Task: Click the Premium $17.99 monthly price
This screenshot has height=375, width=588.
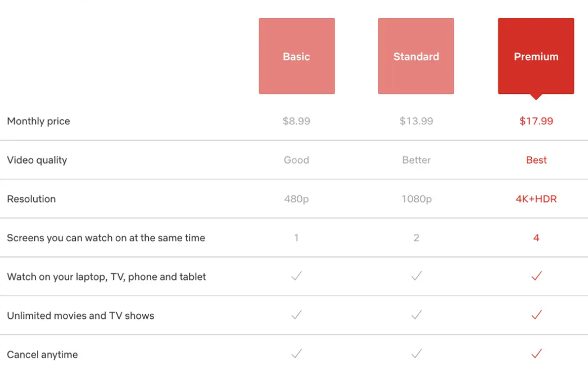Action: [536, 121]
